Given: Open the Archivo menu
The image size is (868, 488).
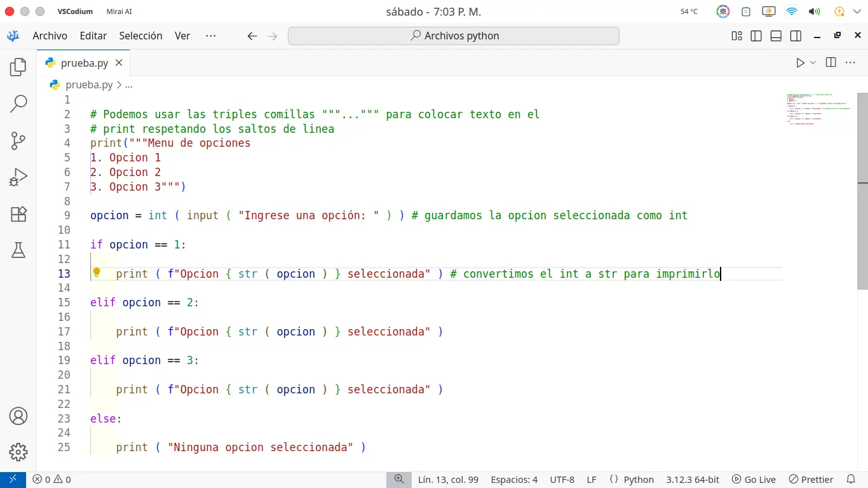Looking at the screenshot, I should 50,36.
